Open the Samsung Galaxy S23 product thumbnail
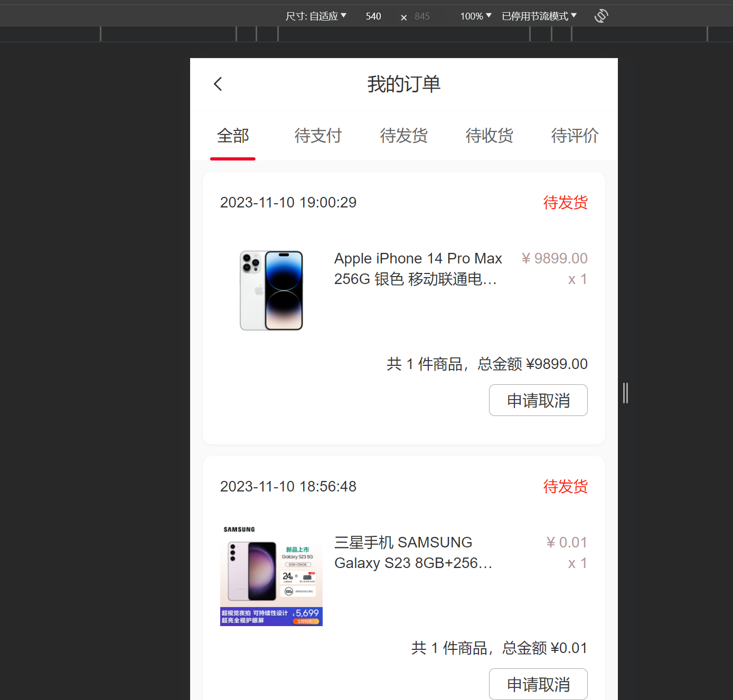This screenshot has height=700, width=733. (271, 574)
